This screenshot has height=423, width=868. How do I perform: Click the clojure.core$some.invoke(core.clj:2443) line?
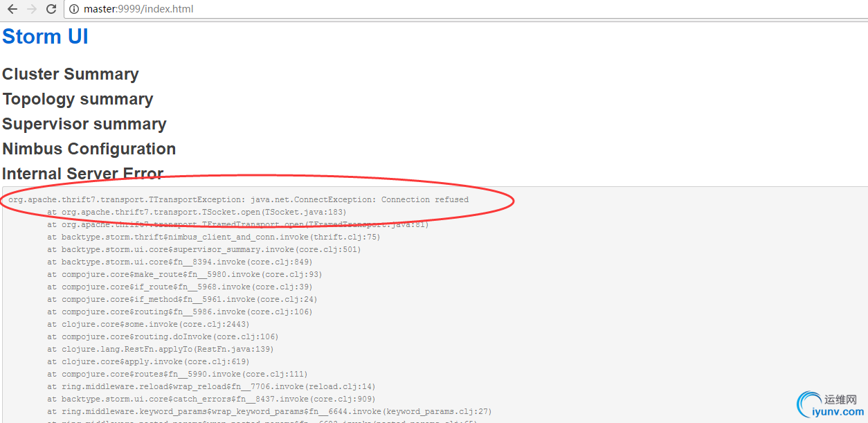click(148, 324)
